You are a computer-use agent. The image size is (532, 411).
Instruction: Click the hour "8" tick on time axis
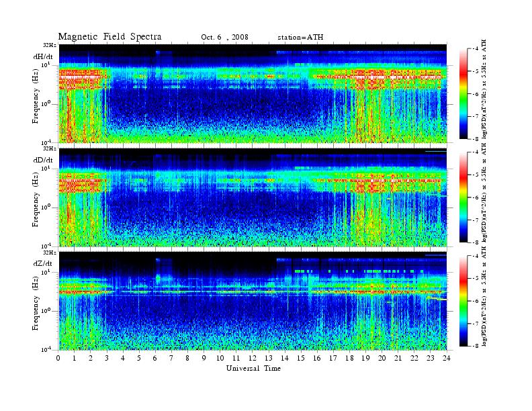point(187,358)
